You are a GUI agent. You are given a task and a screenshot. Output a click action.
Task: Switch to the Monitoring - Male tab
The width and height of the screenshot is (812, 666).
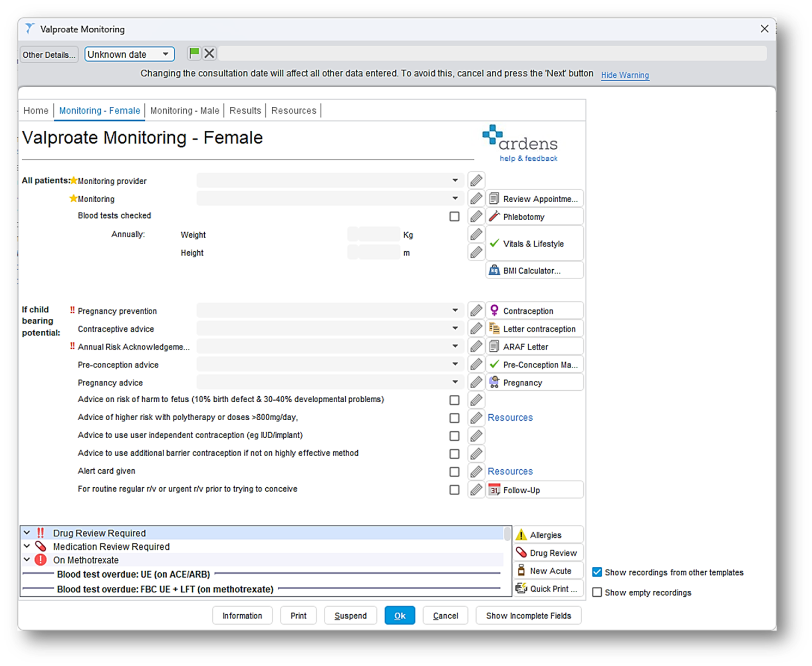185,111
